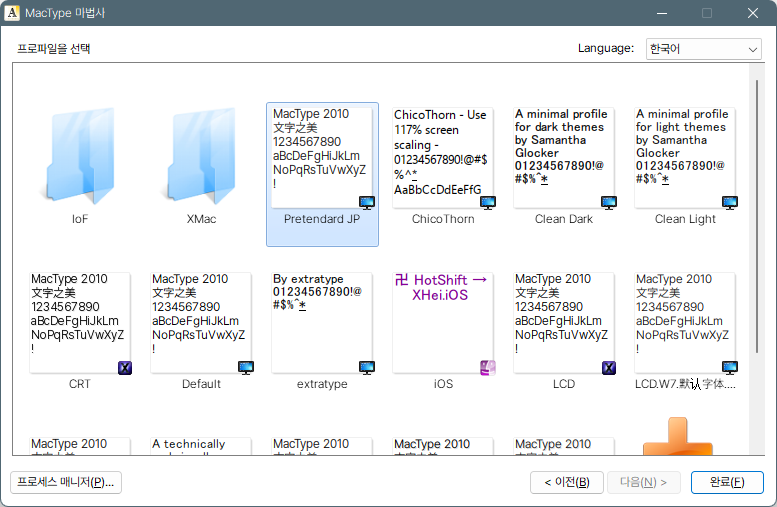Select the CRT profile thumbnail
777x507 pixels.
click(x=80, y=323)
